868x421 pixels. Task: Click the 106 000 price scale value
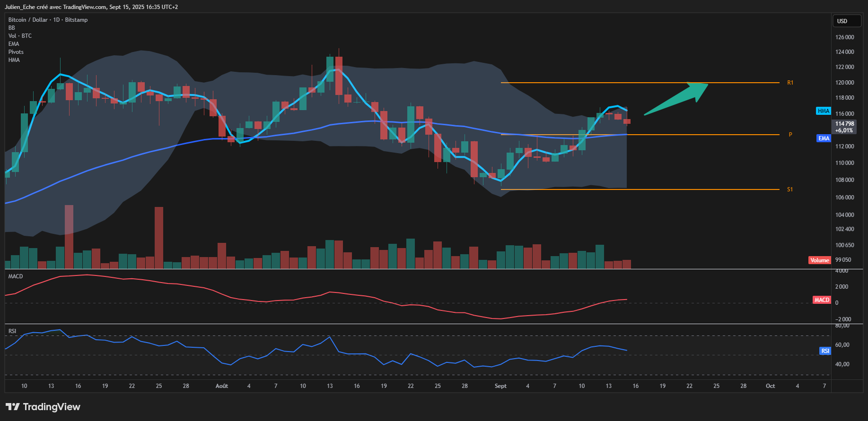click(x=845, y=198)
